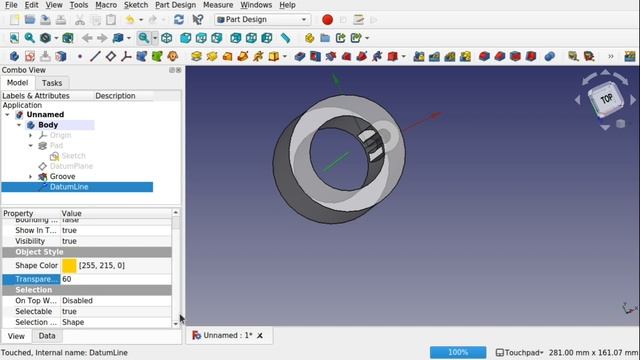Open the File menu
Image resolution: width=640 pixels, height=360 pixels.
pyautogui.click(x=11, y=5)
